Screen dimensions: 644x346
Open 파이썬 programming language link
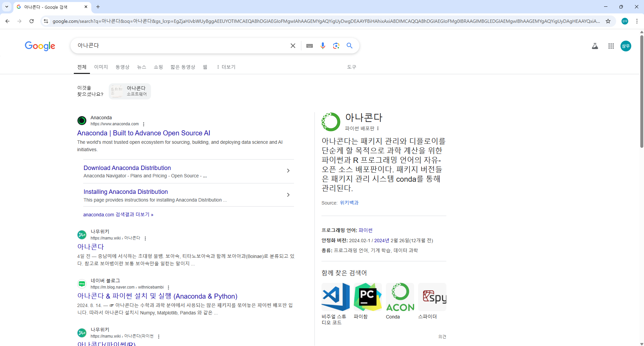365,230
